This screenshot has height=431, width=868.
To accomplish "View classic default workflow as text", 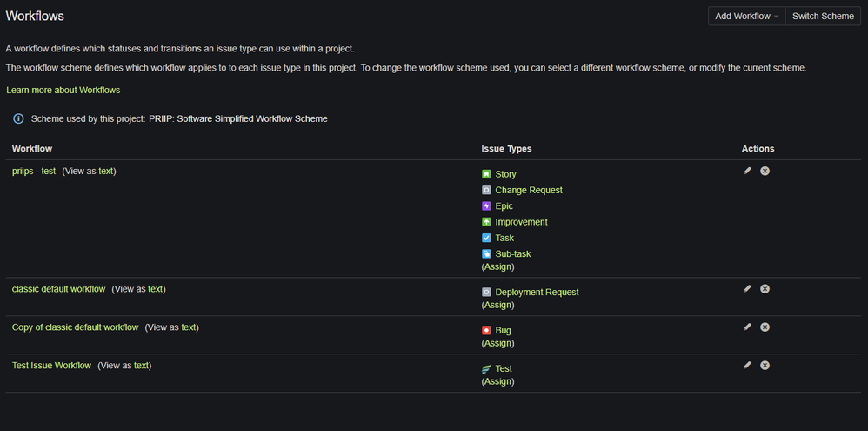I will (x=138, y=288).
